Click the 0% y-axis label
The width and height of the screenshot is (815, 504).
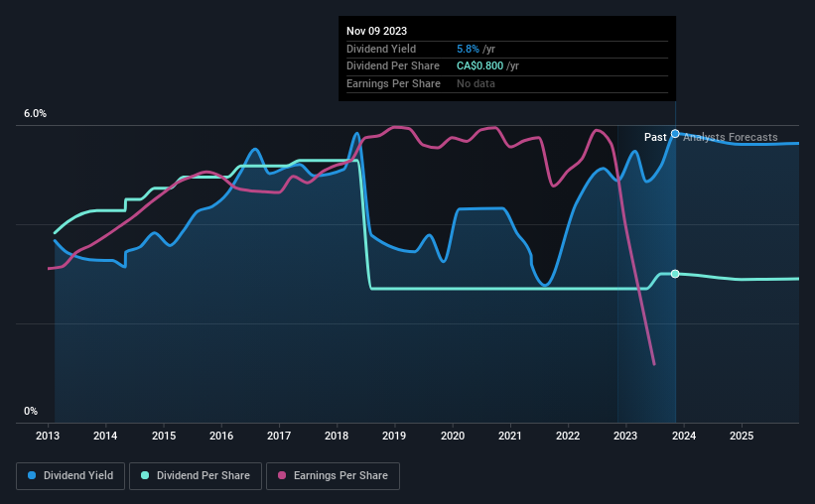(x=31, y=412)
